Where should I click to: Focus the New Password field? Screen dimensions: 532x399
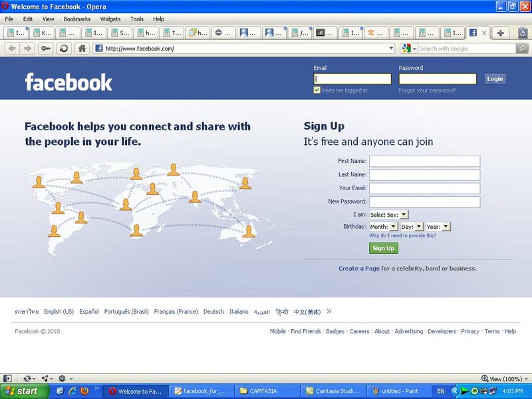(425, 202)
